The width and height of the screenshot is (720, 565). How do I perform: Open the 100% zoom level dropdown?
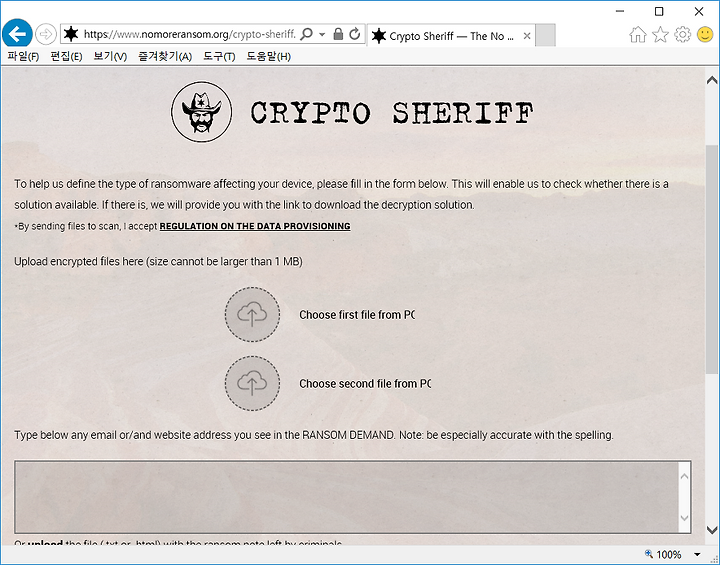[697, 555]
